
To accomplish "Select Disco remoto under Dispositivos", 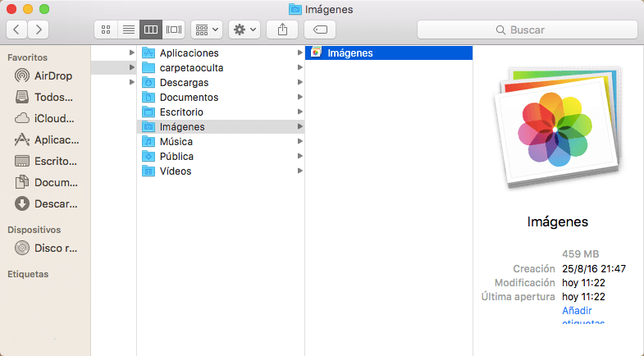I will click(45, 248).
